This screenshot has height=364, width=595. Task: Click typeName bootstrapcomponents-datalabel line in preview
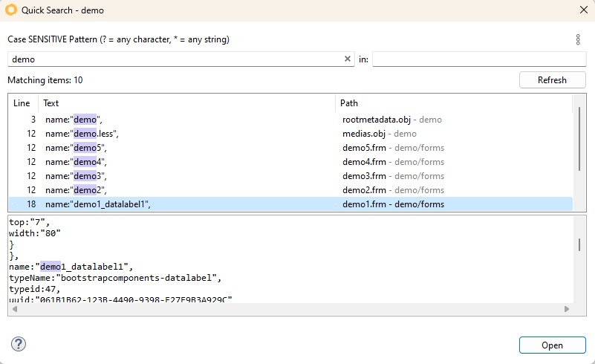pos(115,278)
